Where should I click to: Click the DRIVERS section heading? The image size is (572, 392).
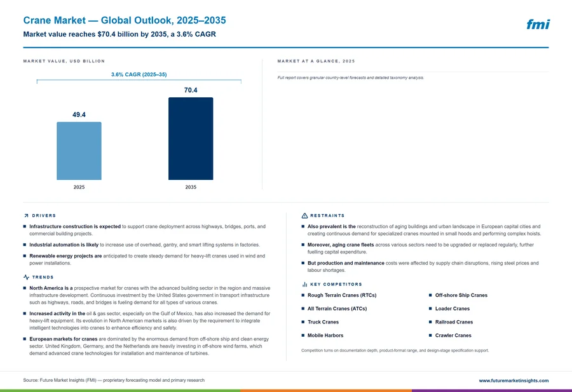(44, 216)
